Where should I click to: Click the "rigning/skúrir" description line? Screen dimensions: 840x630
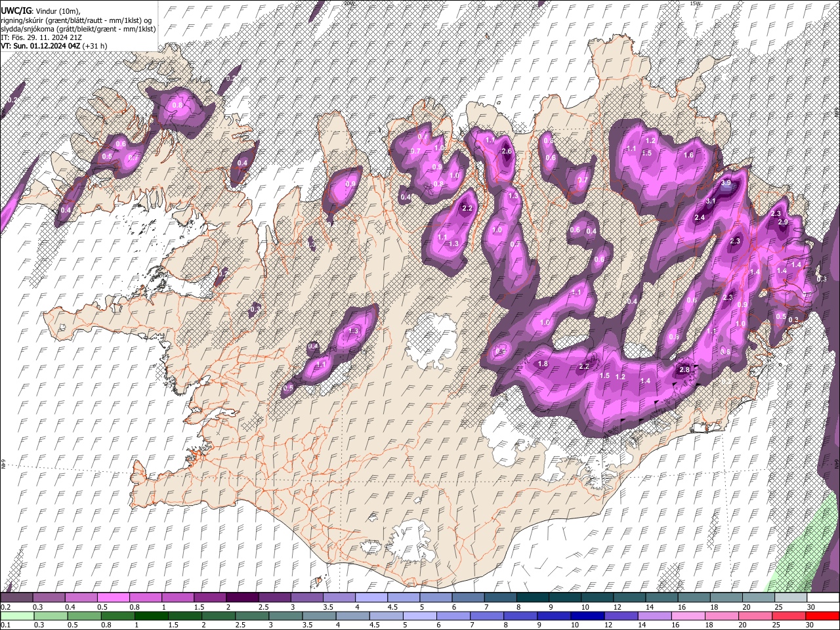76,20
